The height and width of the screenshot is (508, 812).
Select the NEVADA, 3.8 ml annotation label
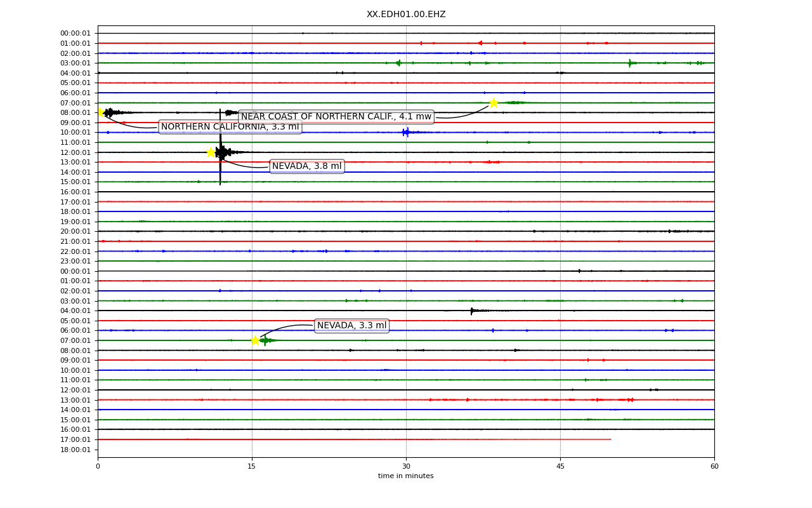(x=307, y=166)
